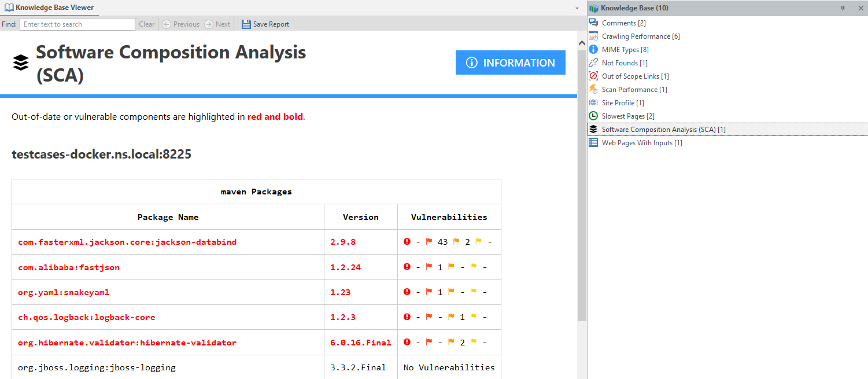
Task: Click the lightning icon beside Scan Performance
Action: [593, 89]
